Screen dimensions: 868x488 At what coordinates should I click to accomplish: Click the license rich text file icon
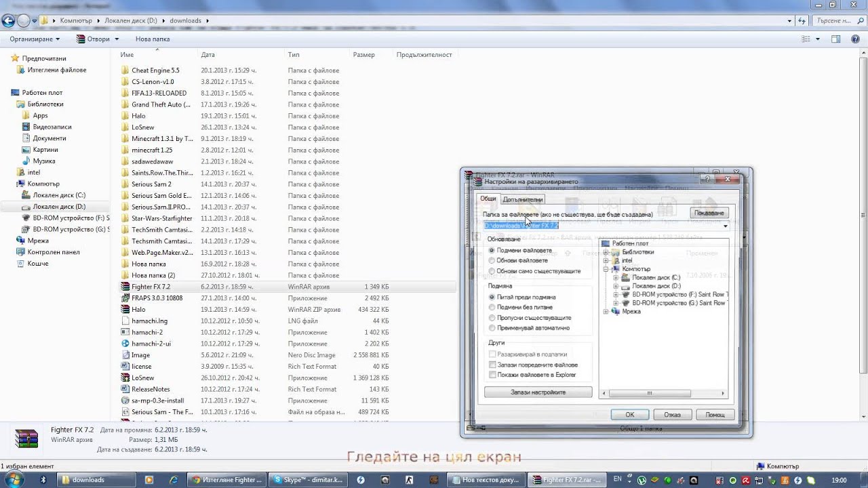pos(125,367)
